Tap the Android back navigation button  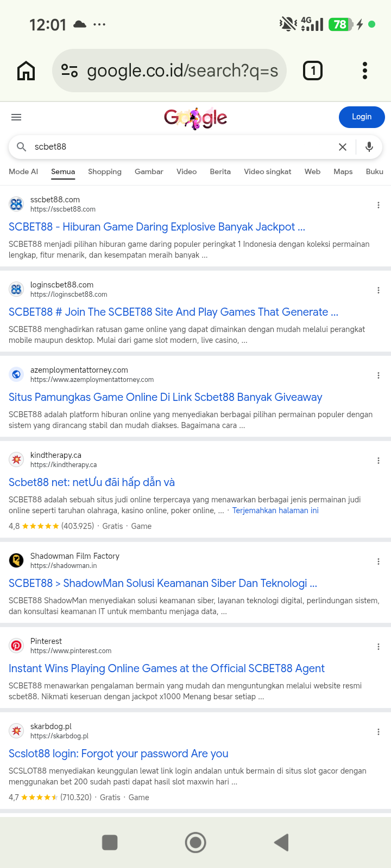tap(281, 843)
